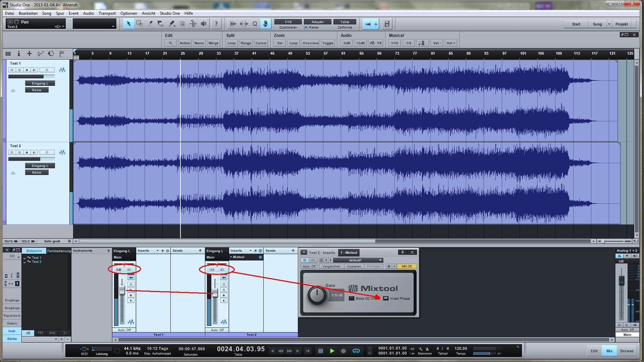644x362 pixels.
Task: Select the Range tool
Action: pyautogui.click(x=139, y=24)
